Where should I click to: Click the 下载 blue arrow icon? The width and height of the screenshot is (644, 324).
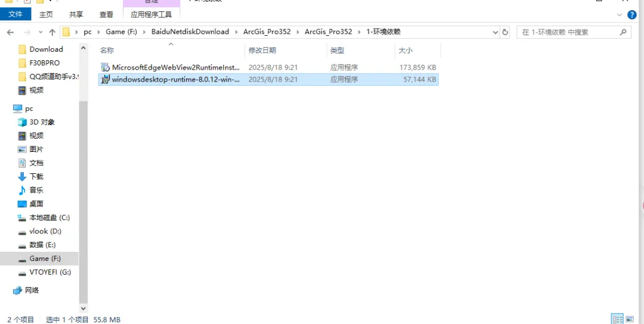point(22,177)
